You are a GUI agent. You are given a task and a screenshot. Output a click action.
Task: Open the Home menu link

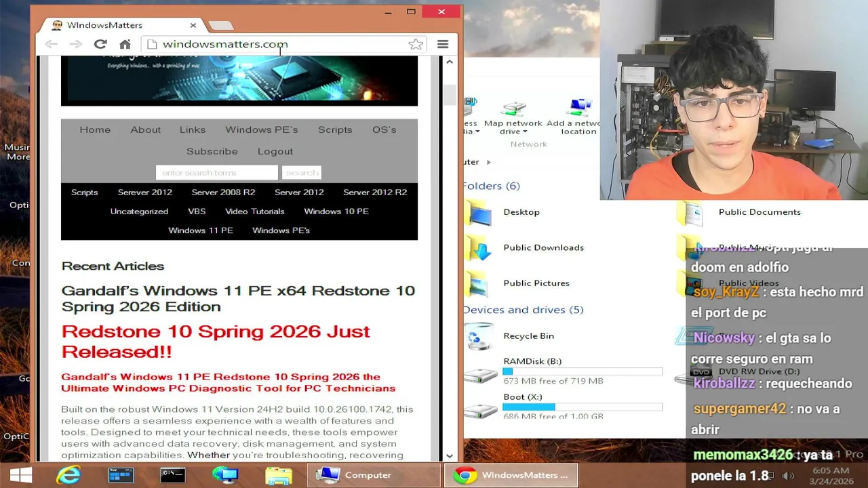click(95, 129)
